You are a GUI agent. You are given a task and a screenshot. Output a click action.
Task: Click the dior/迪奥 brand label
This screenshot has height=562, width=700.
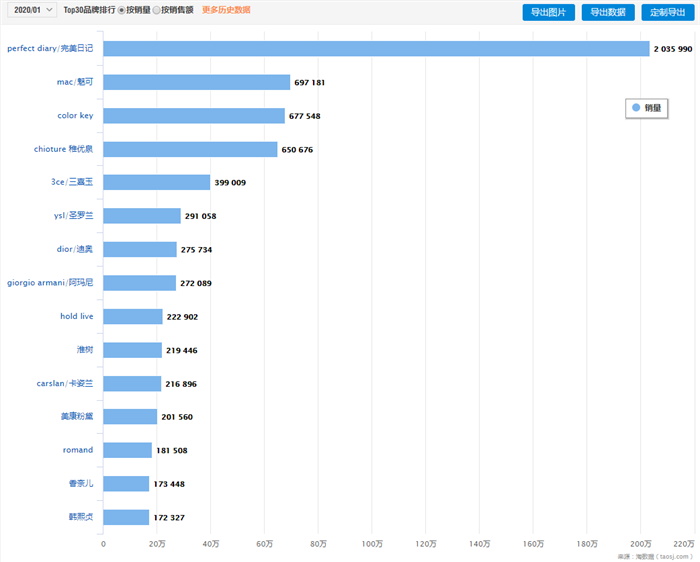(x=75, y=249)
